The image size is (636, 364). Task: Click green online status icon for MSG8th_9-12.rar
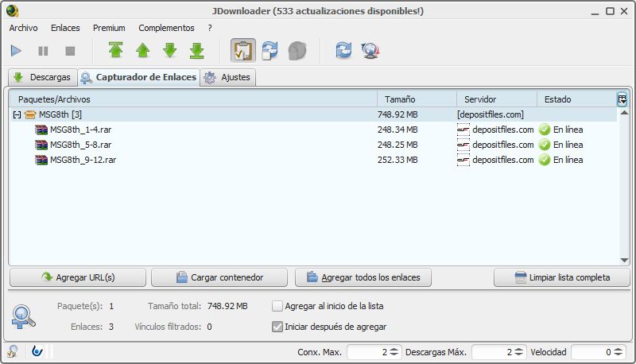(x=545, y=160)
